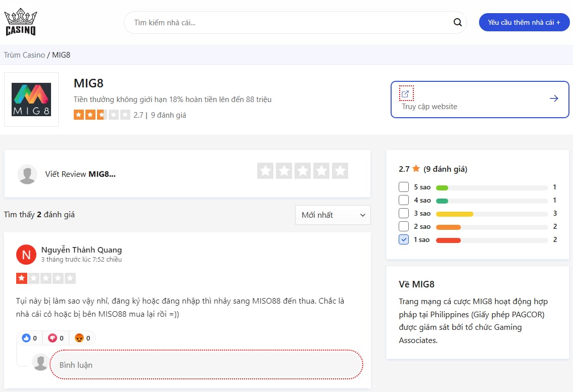
Task: Rate five stars in the review box
Action: (340, 171)
